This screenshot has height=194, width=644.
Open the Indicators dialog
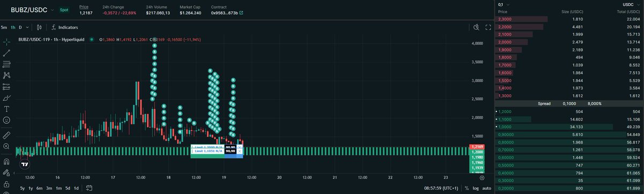pyautogui.click(x=65, y=27)
